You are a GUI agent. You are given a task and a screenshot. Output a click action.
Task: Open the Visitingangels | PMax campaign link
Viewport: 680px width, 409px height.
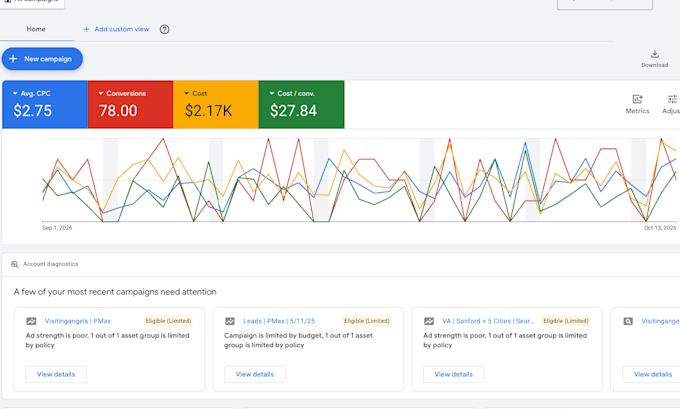78,321
